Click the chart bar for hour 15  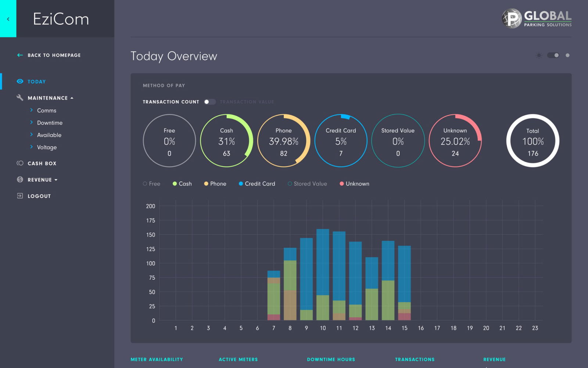404,283
